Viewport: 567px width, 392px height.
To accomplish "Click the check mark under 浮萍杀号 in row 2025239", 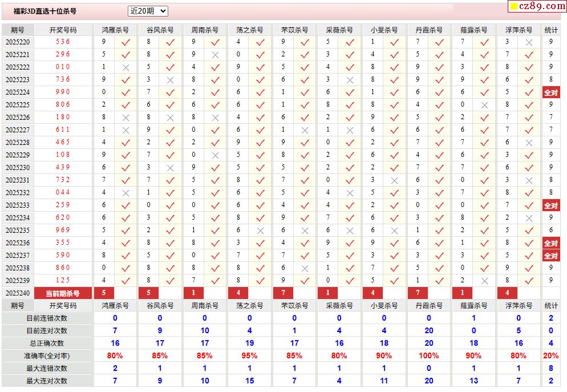I will 529,281.
